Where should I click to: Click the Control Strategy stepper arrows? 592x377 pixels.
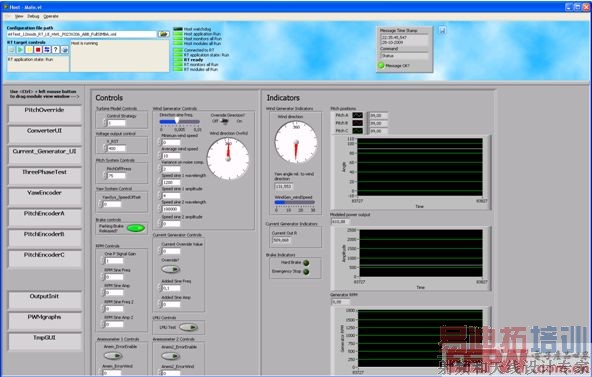[105, 123]
